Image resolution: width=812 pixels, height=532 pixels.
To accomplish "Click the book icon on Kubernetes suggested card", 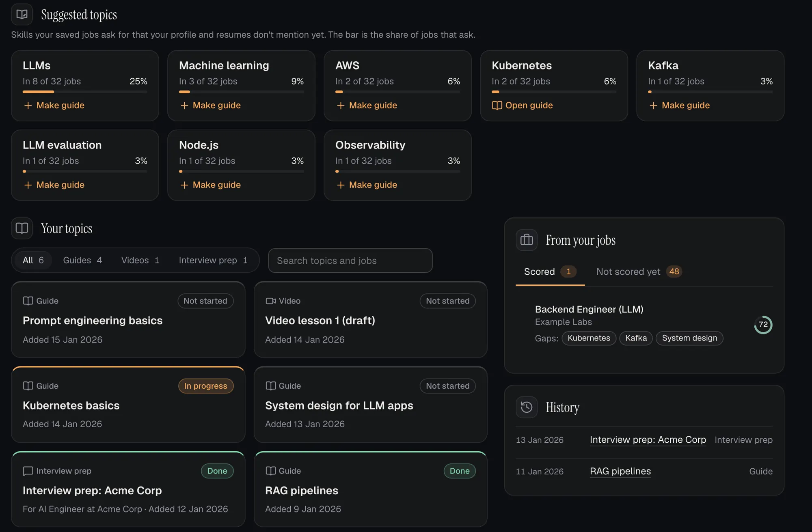I will tap(497, 106).
